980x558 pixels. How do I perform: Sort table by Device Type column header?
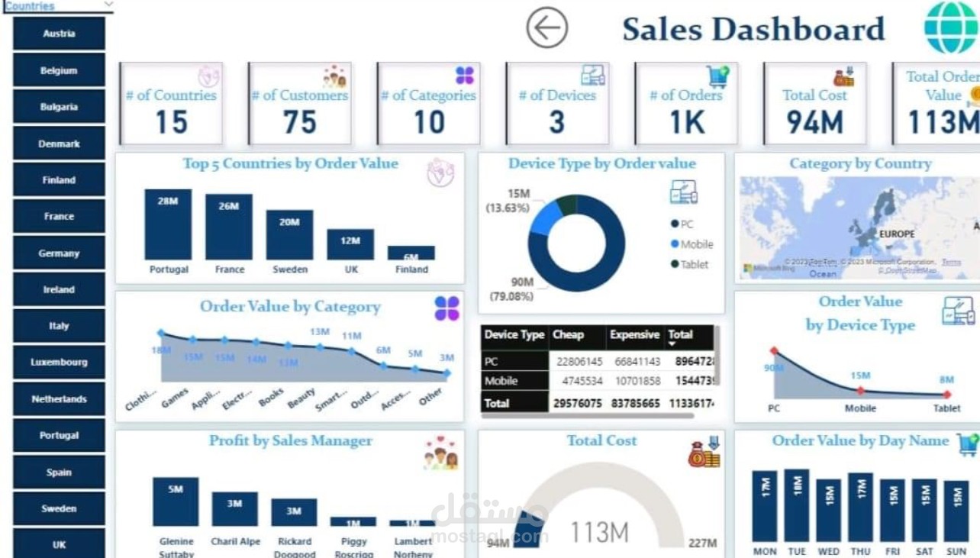[x=514, y=334]
